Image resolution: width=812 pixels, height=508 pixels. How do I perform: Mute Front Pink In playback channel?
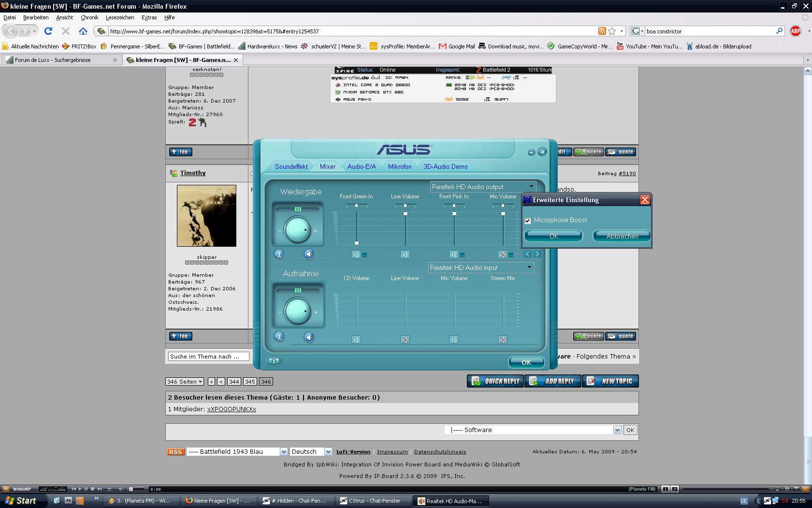point(454,254)
